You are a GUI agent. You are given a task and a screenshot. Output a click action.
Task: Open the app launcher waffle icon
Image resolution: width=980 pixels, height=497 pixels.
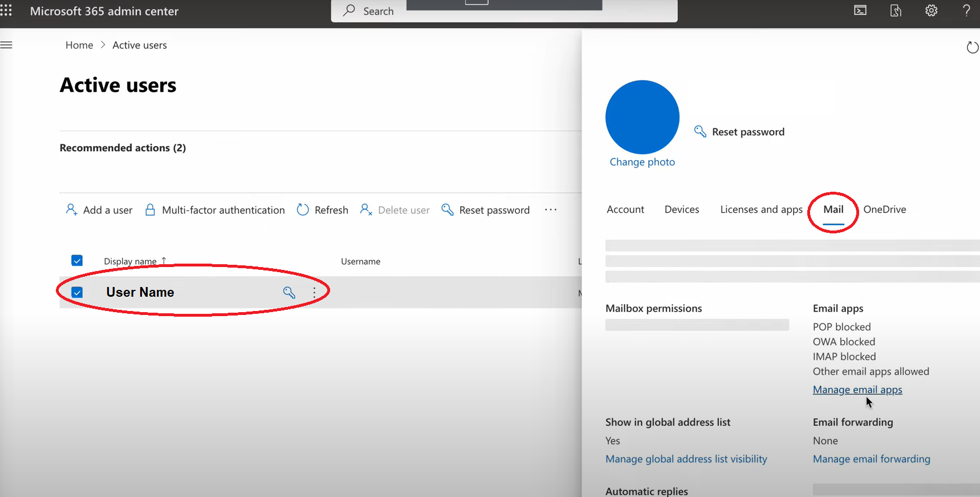[6, 11]
